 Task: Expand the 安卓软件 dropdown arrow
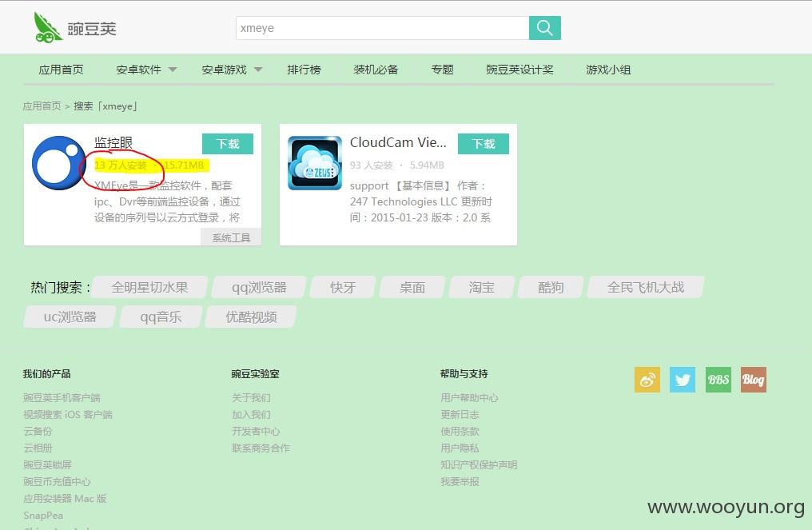(x=173, y=70)
